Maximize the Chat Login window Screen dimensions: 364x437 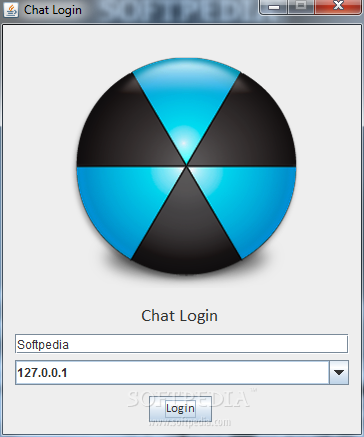(x=300, y=6)
